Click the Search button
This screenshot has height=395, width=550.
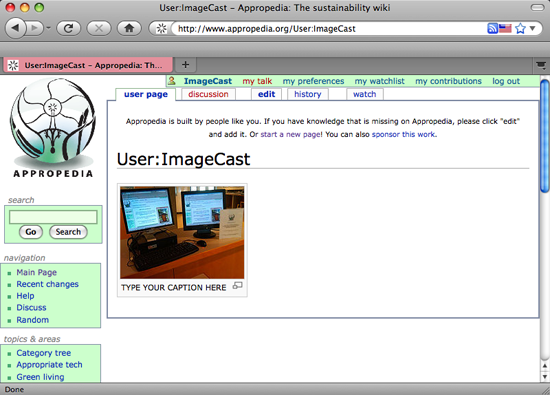coord(68,232)
